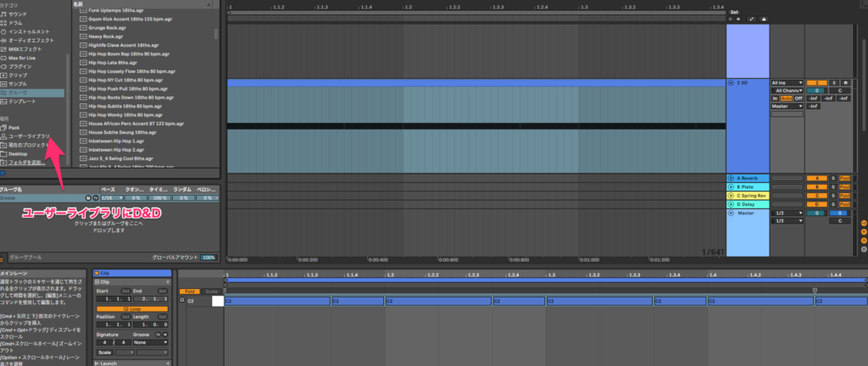Open the All Ins input dropdown
Image resolution: width=868 pixels, height=366 pixels.
tap(787, 82)
